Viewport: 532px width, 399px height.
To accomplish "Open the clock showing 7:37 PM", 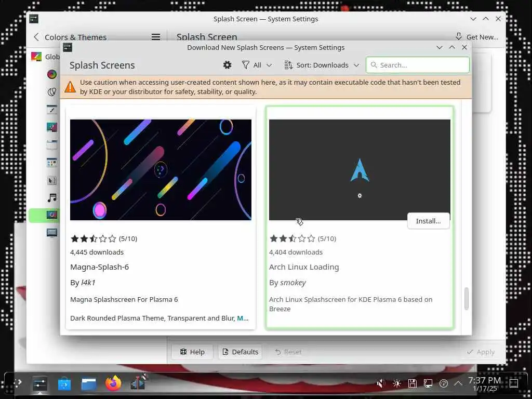I will [x=485, y=384].
